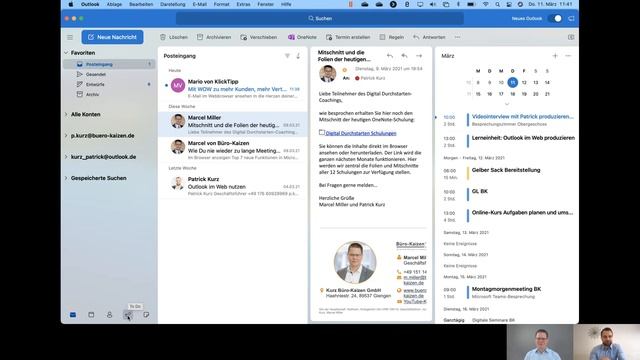640x360 pixels.
Task: Toggle the sidebar hamburger menu icon
Action: tap(70, 37)
